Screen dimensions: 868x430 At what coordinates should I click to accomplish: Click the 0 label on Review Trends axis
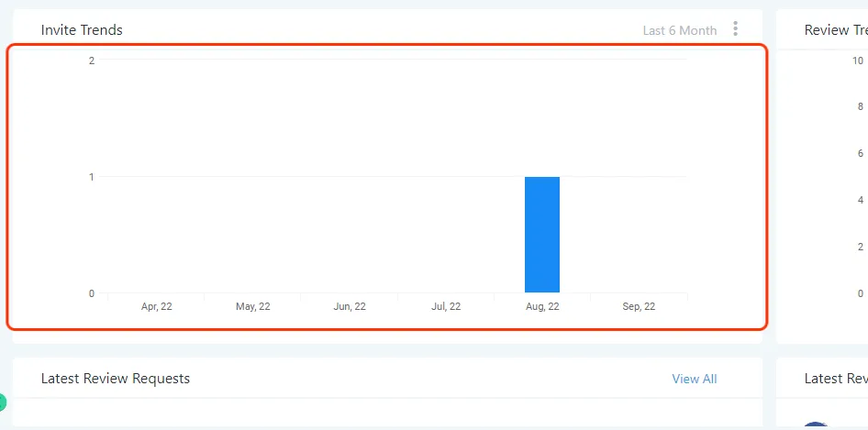coord(861,293)
